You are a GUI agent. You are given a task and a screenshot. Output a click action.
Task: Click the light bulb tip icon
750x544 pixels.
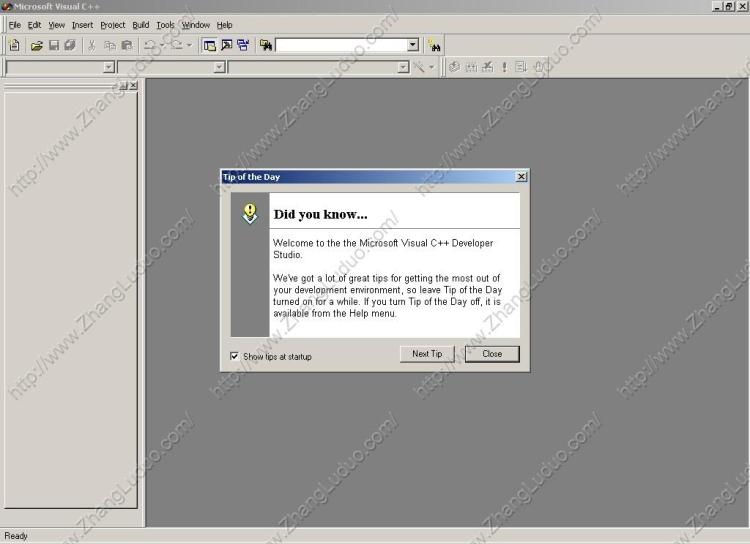pyautogui.click(x=250, y=213)
